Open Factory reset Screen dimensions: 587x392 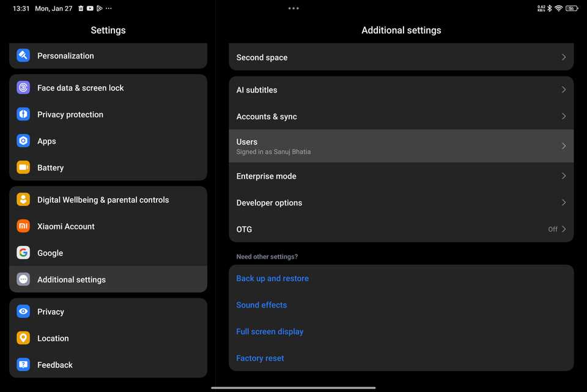point(260,358)
